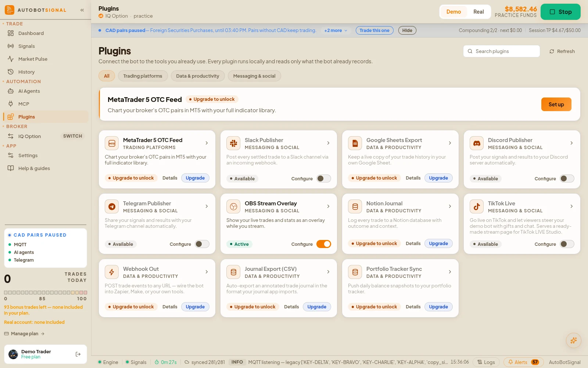
Task: Click the Telegram Publisher icon
Action: 112,206
